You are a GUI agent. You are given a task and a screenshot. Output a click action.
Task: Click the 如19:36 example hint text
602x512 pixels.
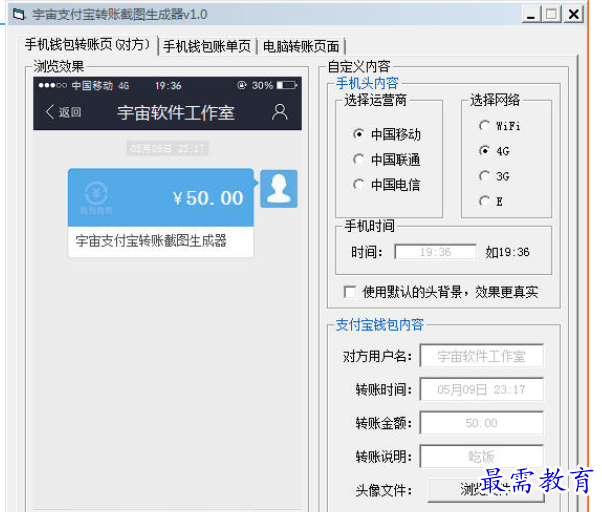click(507, 252)
